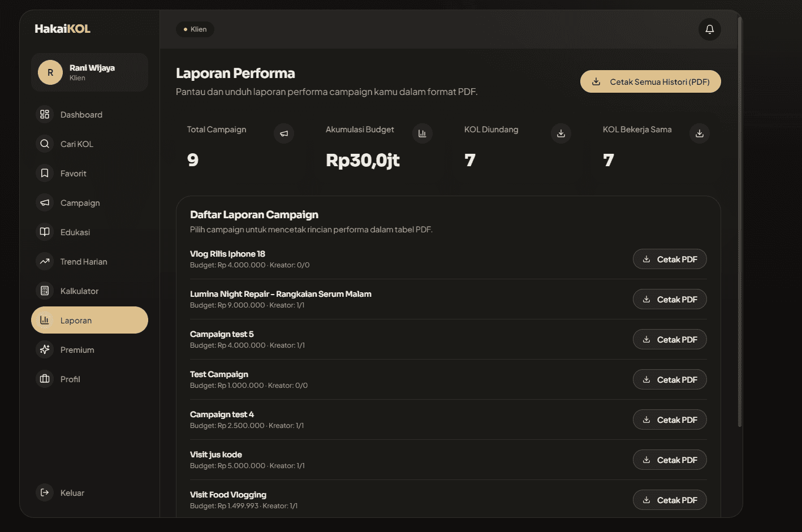Select the Laporan menu item

pos(89,320)
